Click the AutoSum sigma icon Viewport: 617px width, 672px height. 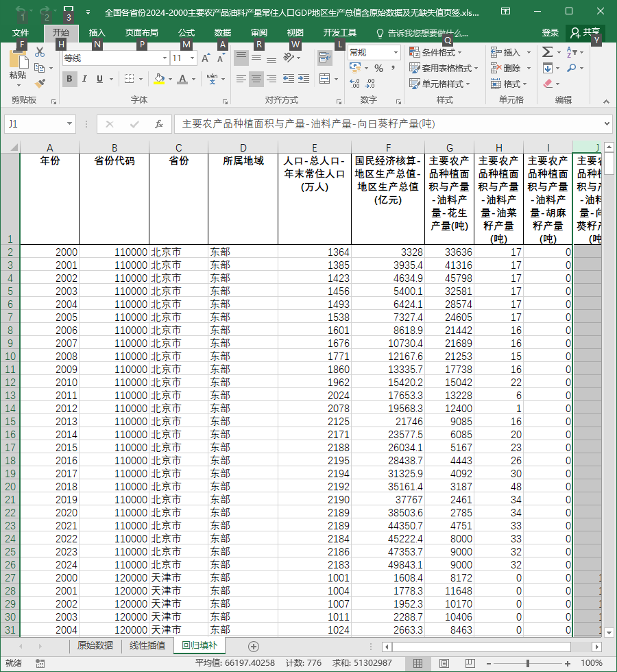point(547,52)
